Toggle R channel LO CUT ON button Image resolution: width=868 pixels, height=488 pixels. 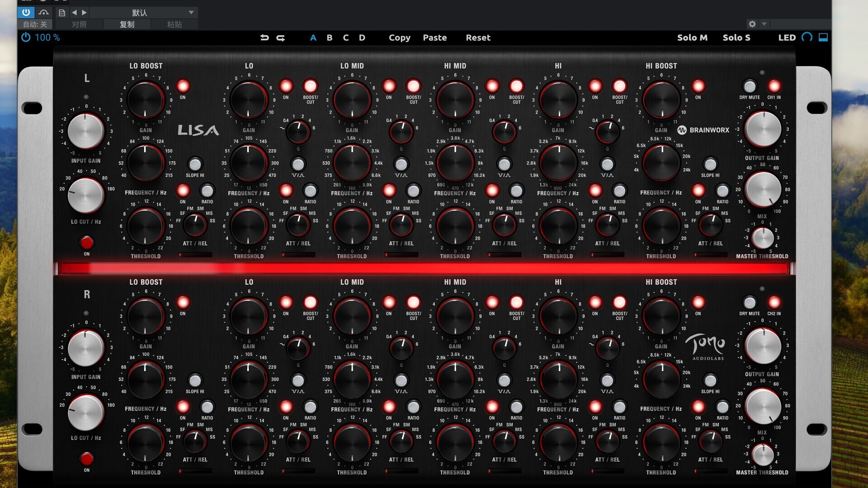click(86, 459)
